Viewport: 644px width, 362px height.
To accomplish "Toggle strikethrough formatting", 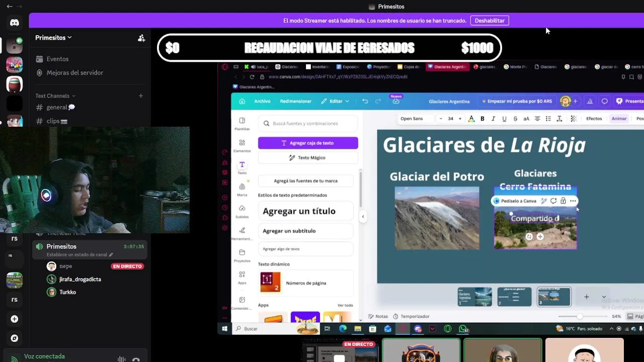I will (515, 119).
